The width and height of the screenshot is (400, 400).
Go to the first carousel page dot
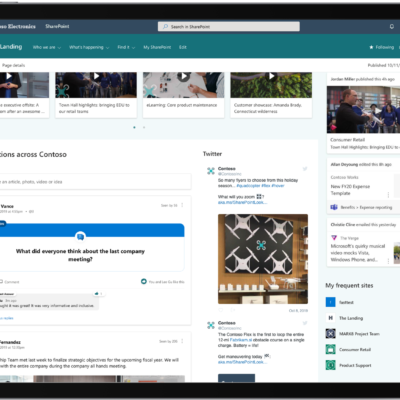pos(134,127)
